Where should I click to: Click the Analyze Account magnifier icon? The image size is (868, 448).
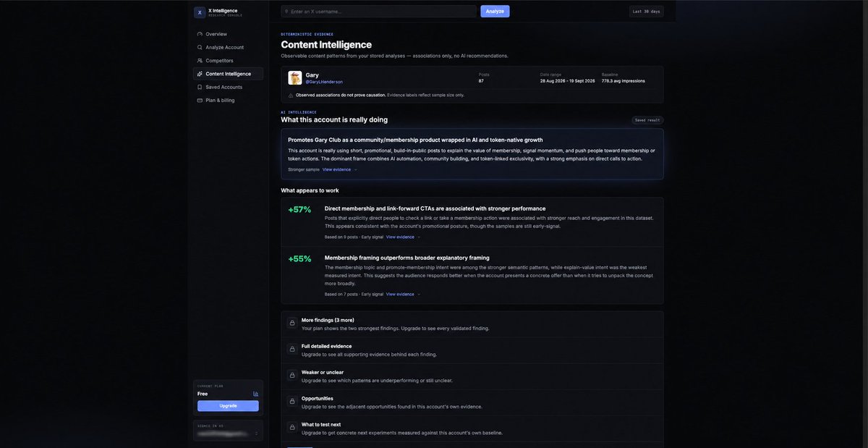click(x=200, y=47)
